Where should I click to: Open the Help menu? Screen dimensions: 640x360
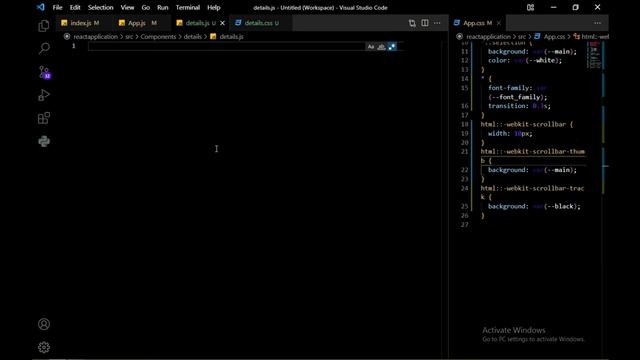(213, 7)
